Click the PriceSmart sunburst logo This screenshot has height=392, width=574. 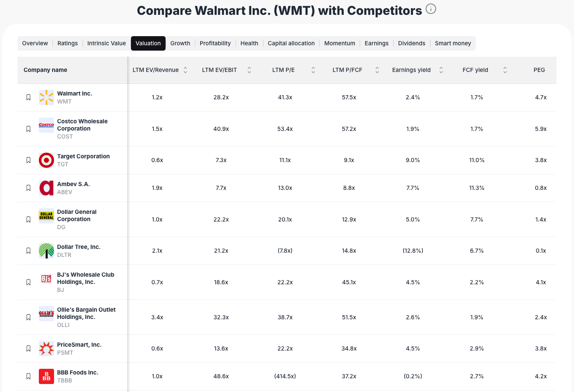46,348
